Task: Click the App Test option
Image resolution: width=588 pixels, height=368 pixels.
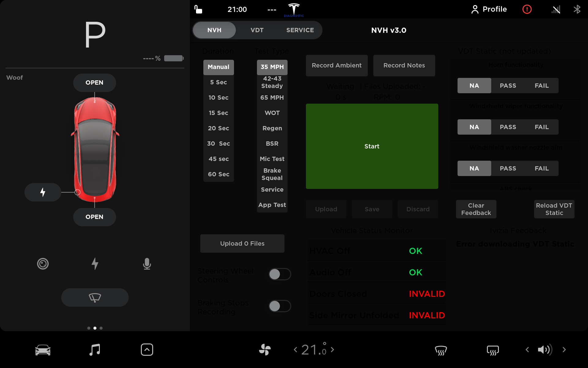Action: [272, 205]
